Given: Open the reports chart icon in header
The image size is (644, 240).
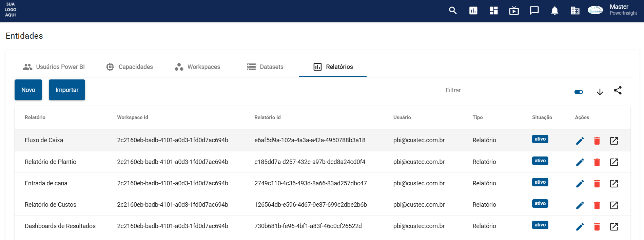Looking at the screenshot, I should pos(473,11).
